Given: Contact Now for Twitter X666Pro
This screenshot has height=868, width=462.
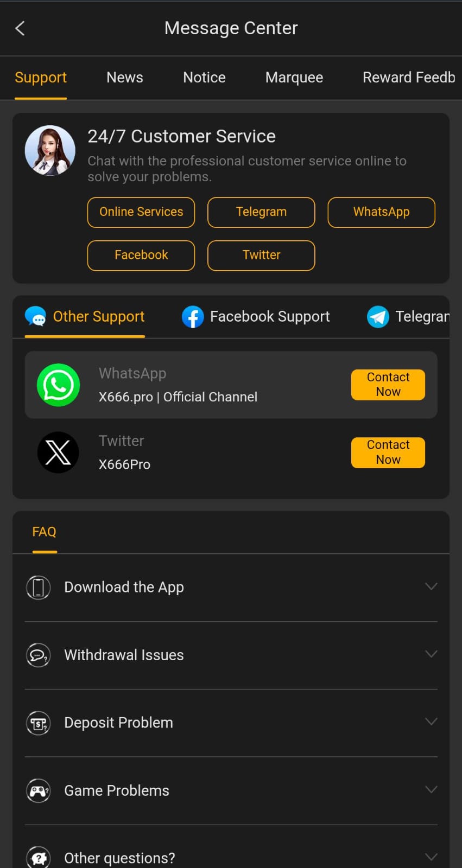Looking at the screenshot, I should [x=388, y=452].
